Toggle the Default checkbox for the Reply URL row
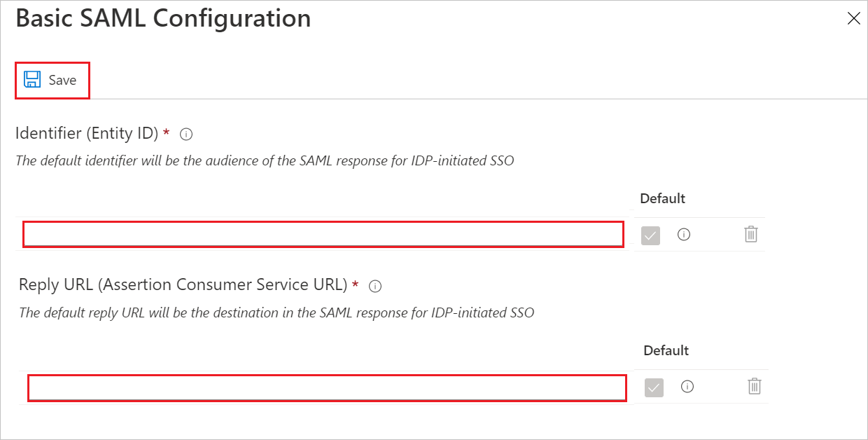The width and height of the screenshot is (868, 440). pos(653,387)
